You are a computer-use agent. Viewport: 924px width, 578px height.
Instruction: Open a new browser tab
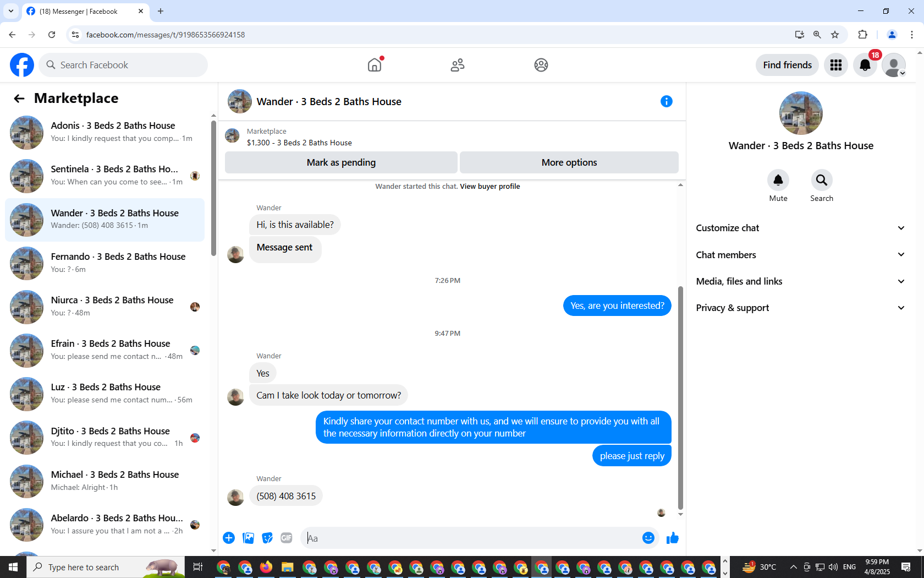coord(161,11)
